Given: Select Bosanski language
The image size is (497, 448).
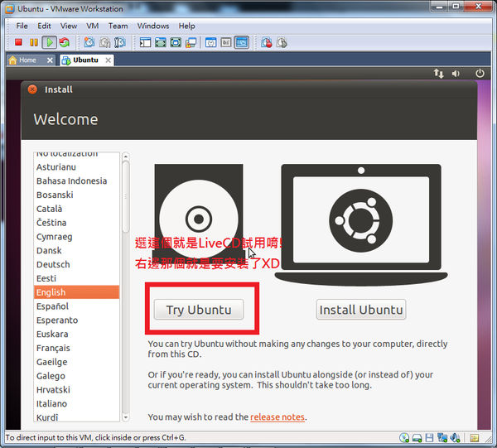Looking at the screenshot, I should [x=76, y=195].
